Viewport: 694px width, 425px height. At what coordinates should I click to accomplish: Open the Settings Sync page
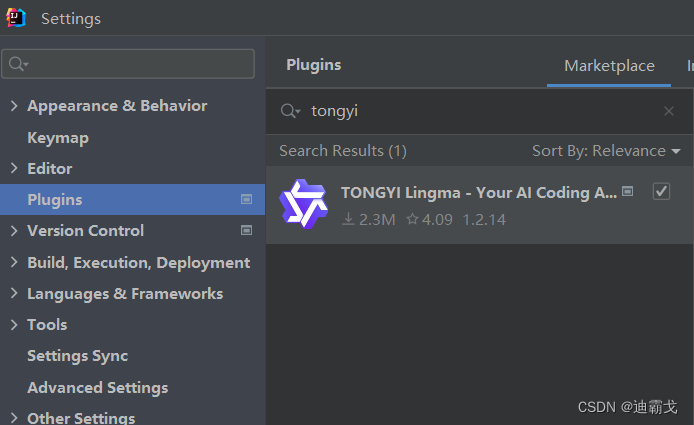[77, 356]
